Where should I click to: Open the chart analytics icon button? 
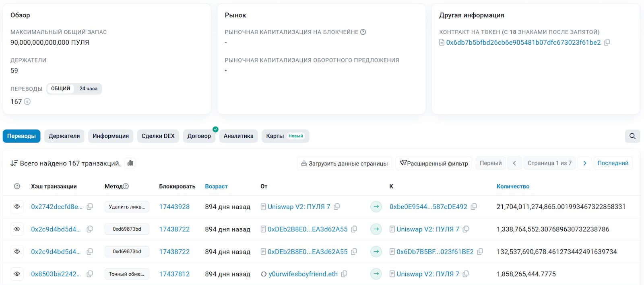click(x=130, y=163)
